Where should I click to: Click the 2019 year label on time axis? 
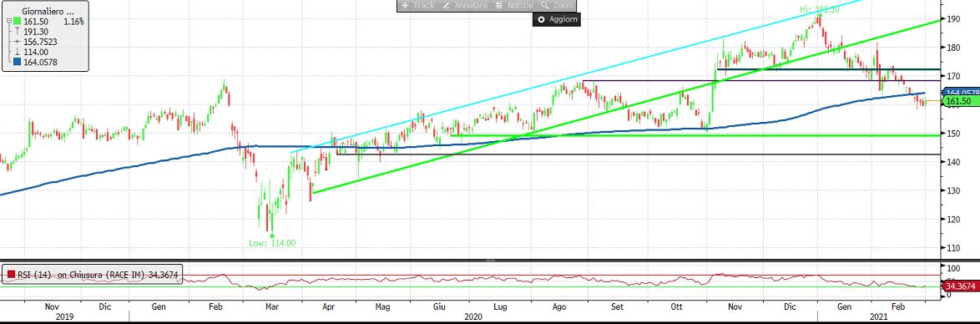pyautogui.click(x=64, y=316)
